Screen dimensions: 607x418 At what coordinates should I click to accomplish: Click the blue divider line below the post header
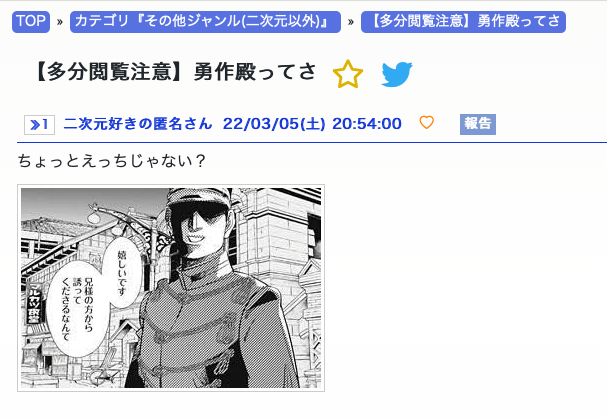click(x=312, y=142)
